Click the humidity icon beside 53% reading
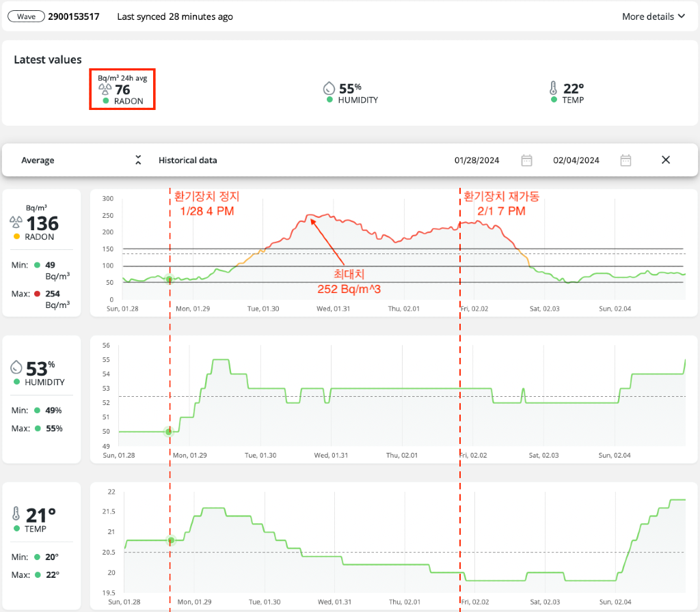700x612 pixels. pos(16,368)
